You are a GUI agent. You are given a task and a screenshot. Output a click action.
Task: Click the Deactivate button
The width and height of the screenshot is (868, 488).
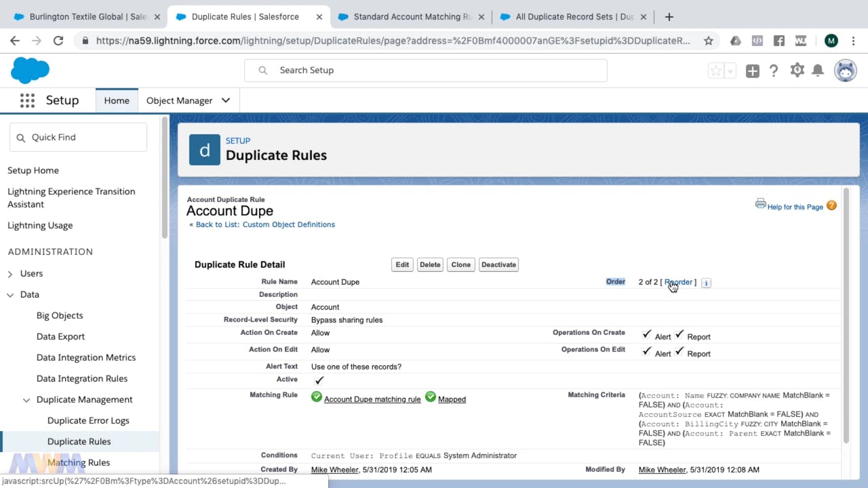498,265
